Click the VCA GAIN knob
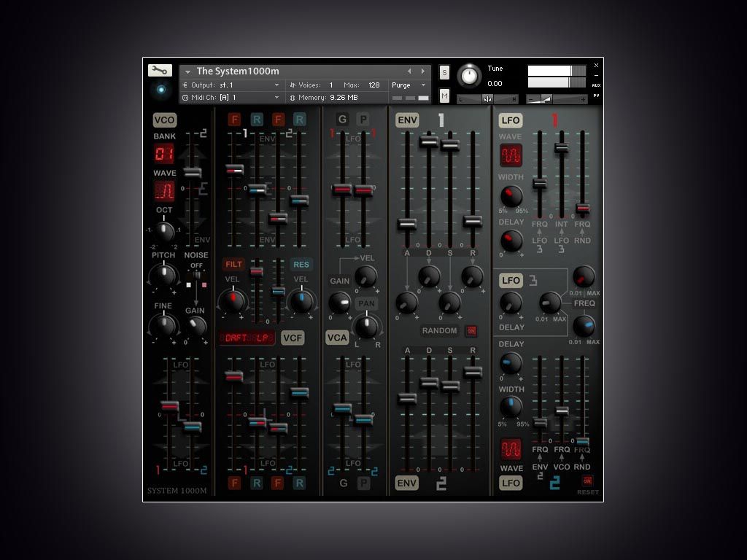 tap(340, 303)
